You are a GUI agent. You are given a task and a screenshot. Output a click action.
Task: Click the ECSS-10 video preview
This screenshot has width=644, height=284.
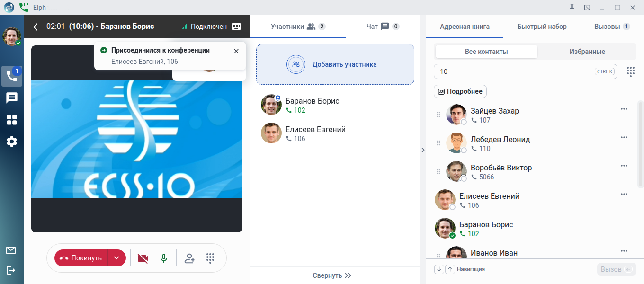point(136,139)
